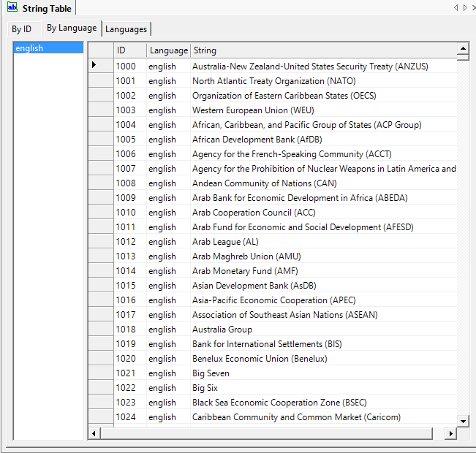This screenshot has width=476, height=453.
Task: Select the row header of row 1010
Action: (101, 212)
